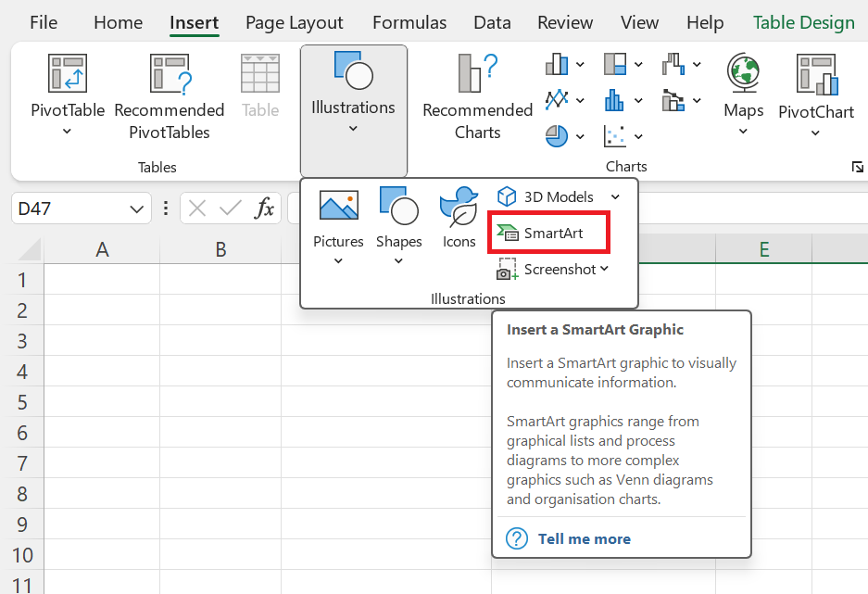The width and height of the screenshot is (868, 594).
Task: Open the Table Design tab
Action: 804,22
